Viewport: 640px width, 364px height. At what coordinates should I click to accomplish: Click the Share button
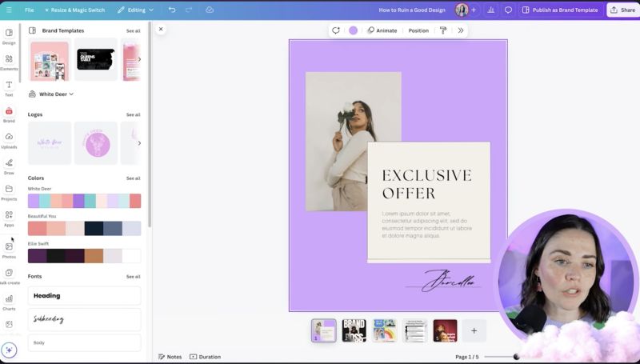pos(623,10)
